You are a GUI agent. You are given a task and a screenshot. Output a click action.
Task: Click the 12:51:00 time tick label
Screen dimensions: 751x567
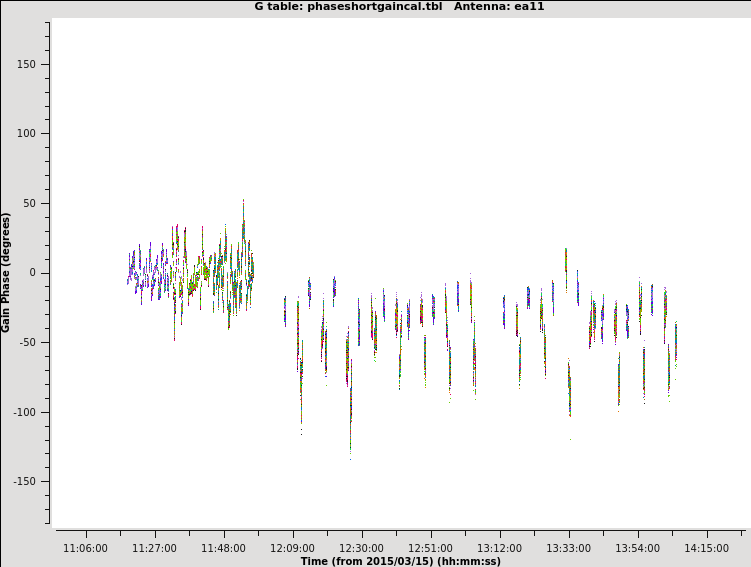click(x=430, y=548)
